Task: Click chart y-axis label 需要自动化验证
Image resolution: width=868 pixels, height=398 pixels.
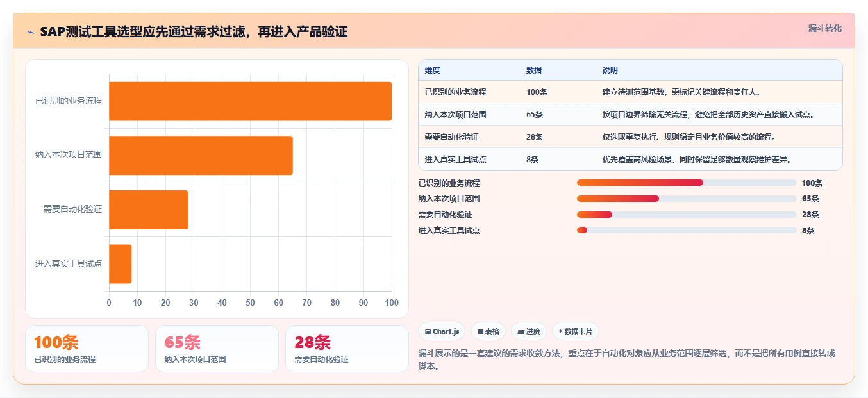Action: pos(72,209)
